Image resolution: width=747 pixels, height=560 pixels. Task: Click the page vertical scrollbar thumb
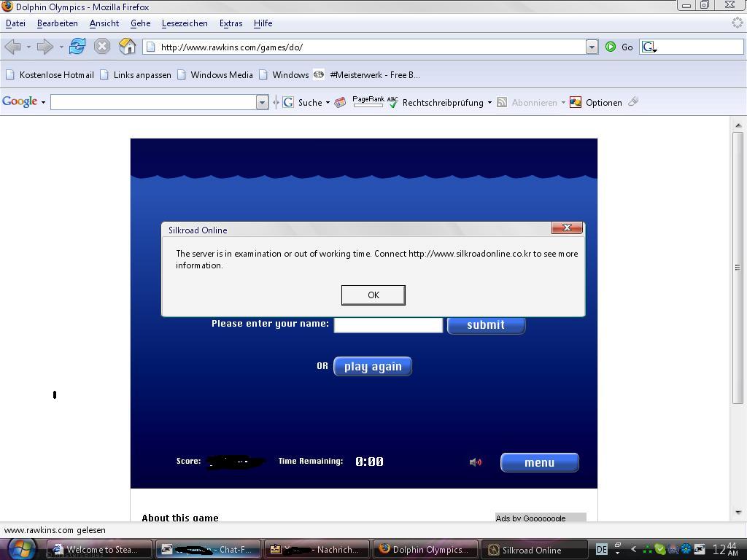tap(738, 267)
